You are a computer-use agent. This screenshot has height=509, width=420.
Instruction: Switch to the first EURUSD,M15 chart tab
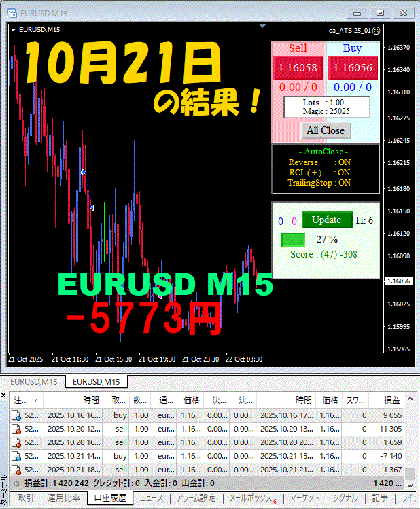[34, 382]
